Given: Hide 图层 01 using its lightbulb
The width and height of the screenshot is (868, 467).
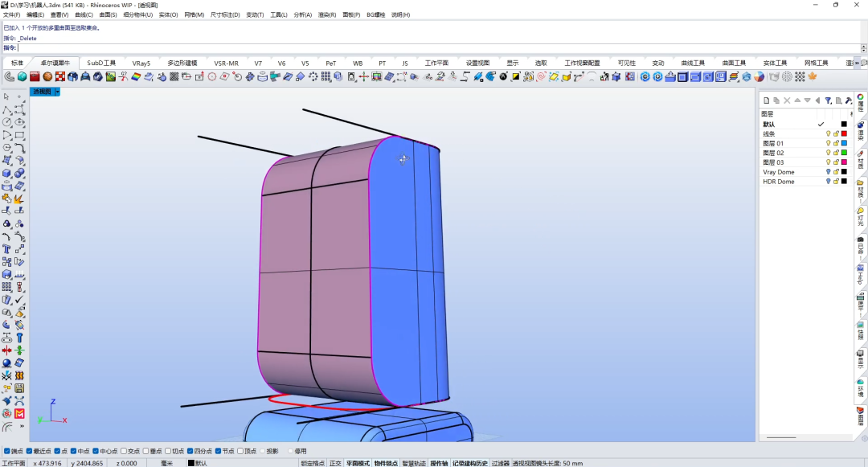Looking at the screenshot, I should pos(828,143).
